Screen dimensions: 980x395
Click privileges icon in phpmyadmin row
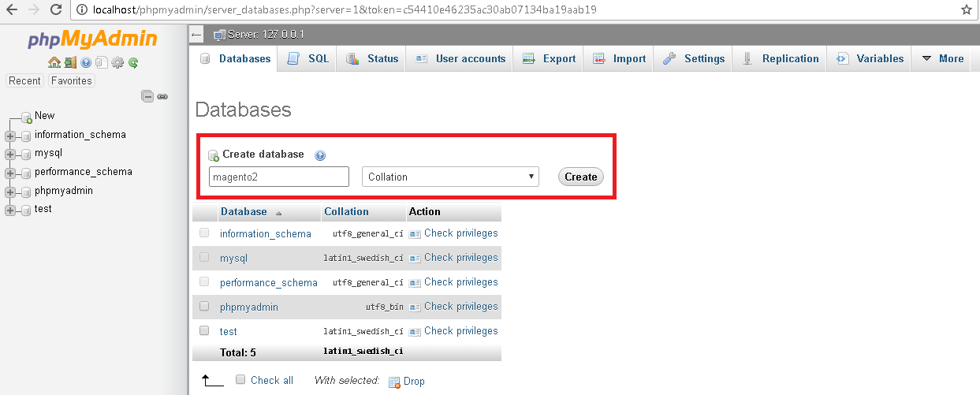pyautogui.click(x=415, y=307)
